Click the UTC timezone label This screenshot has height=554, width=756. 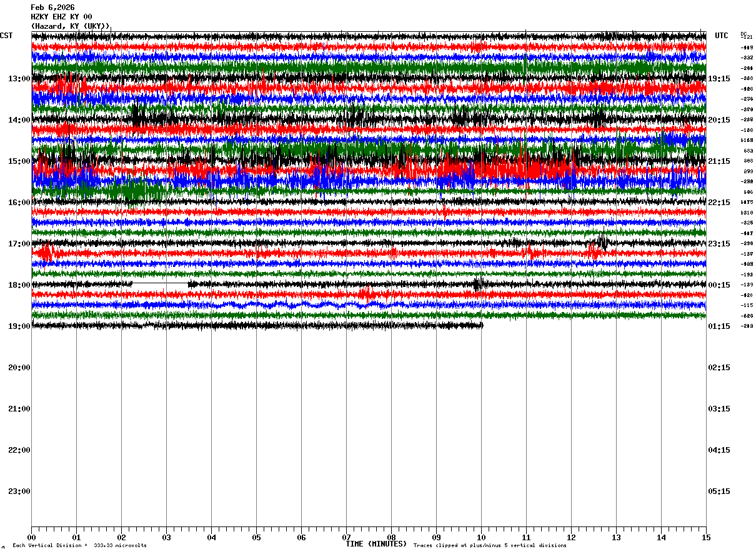click(722, 36)
